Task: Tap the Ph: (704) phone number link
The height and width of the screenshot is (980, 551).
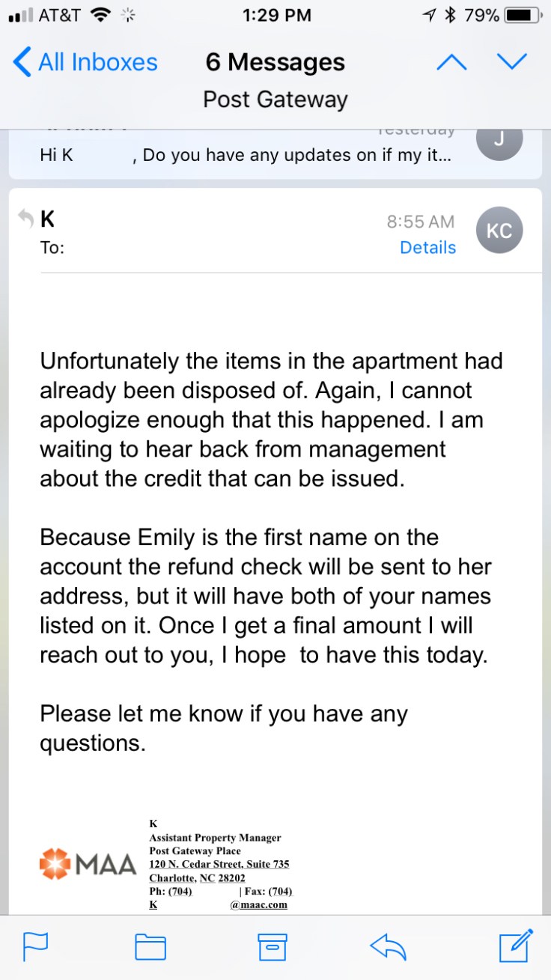Action: 180,891
